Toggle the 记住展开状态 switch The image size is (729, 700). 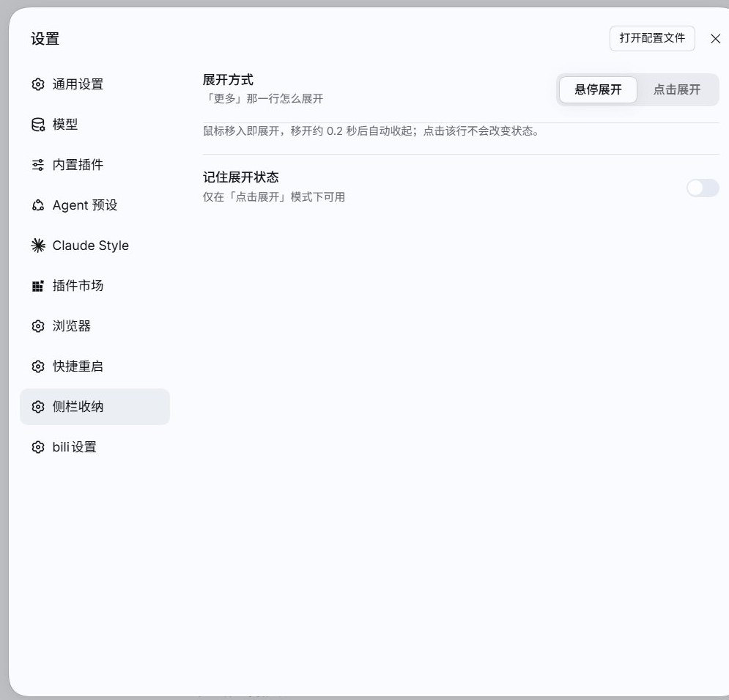[703, 188]
